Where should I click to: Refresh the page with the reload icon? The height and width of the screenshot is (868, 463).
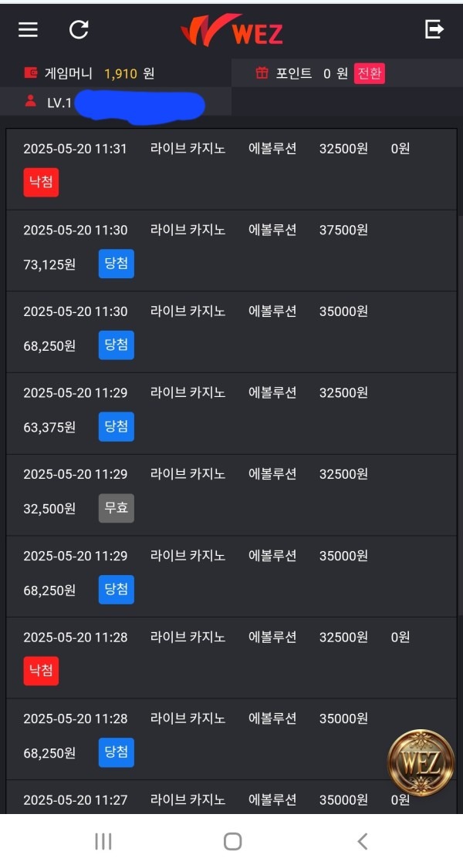tap(77, 29)
